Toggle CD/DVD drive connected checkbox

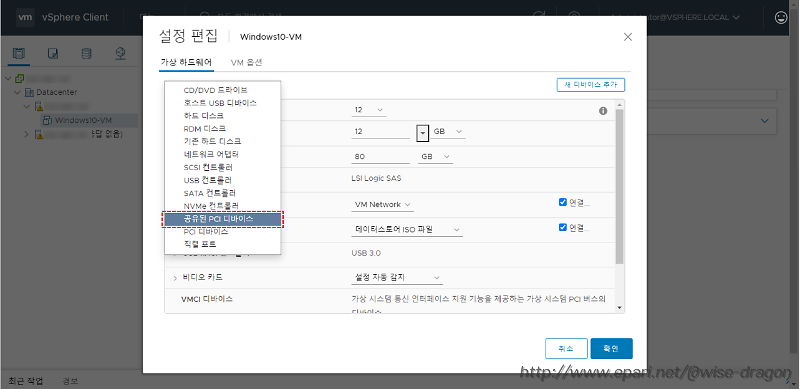[563, 227]
